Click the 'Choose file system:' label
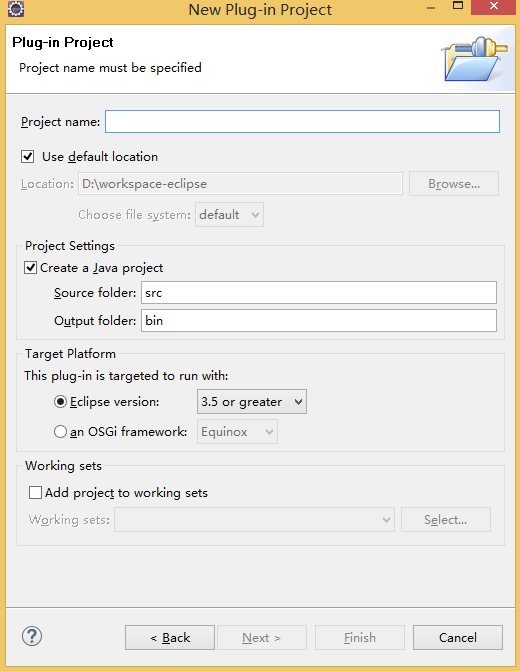520x671 pixels. point(134,215)
